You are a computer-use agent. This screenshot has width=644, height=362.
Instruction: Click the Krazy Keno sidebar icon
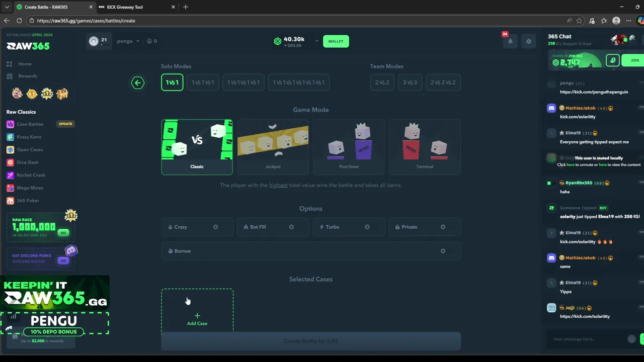[10, 137]
